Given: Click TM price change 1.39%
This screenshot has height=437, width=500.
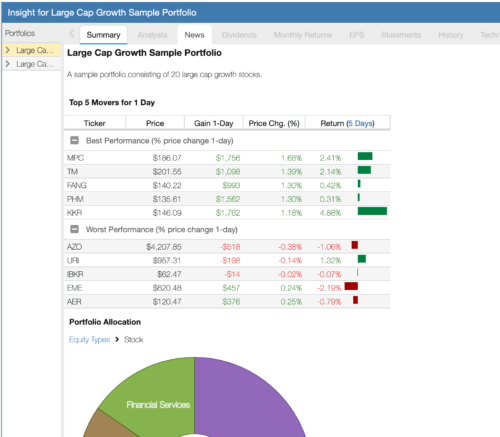Looking at the screenshot, I should coord(291,172).
